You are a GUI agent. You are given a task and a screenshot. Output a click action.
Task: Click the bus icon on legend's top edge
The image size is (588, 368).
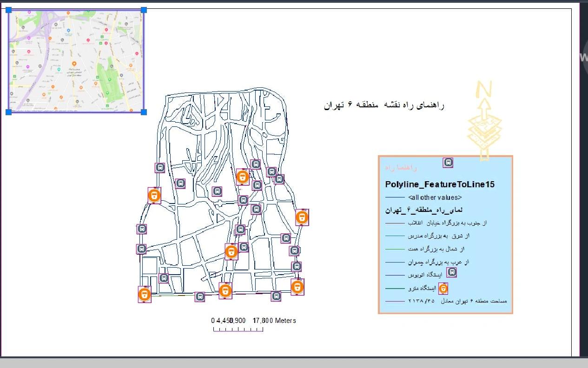pyautogui.click(x=448, y=163)
